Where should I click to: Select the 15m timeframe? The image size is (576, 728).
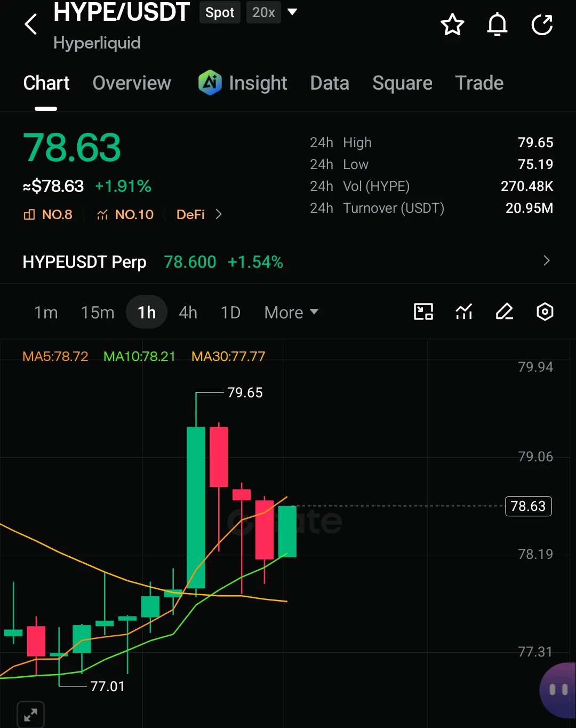point(98,313)
